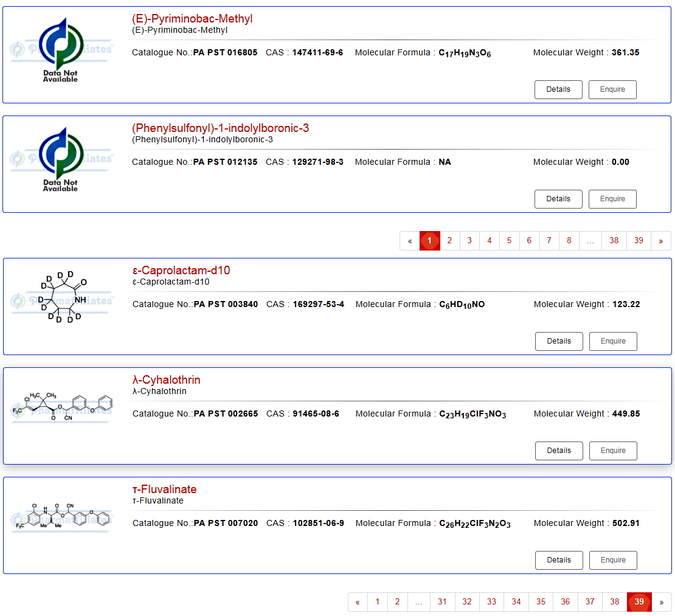This screenshot has width=675, height=616.
Task: Go to previous page in lower pagination
Action: tap(358, 602)
